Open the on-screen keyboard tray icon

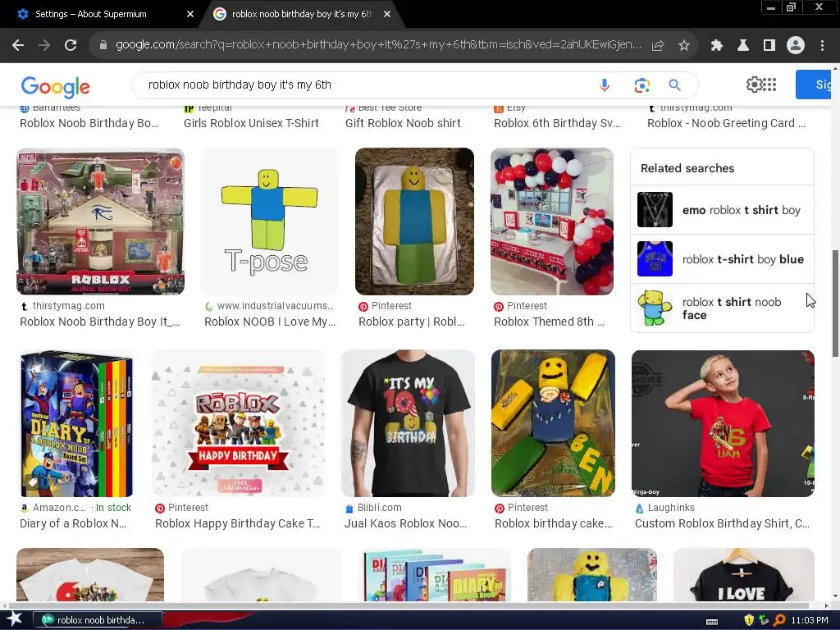[712, 622]
